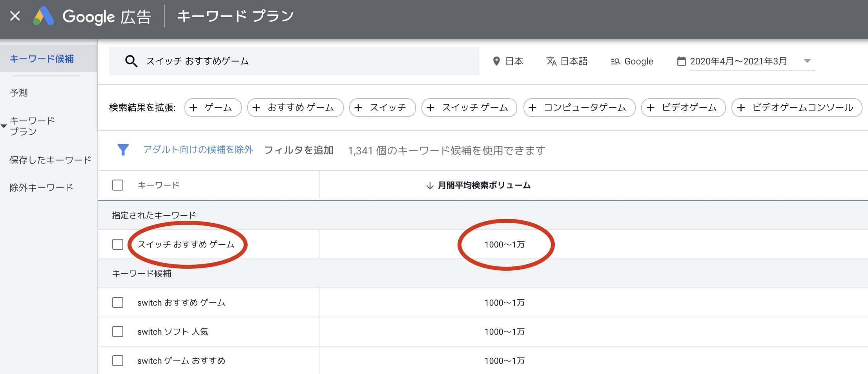Click the blue filter funnel icon

point(123,150)
